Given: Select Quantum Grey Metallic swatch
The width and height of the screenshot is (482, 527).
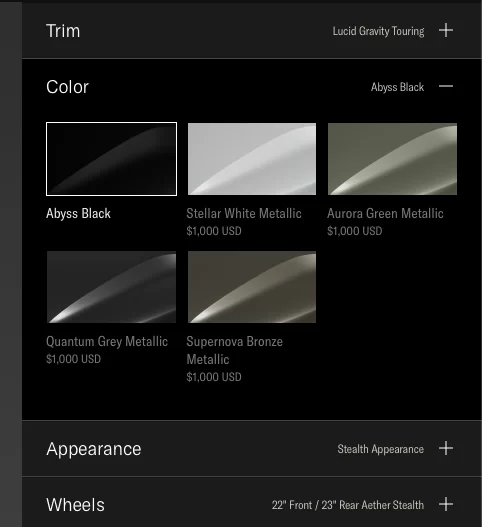Looking at the screenshot, I should (x=111, y=287).
